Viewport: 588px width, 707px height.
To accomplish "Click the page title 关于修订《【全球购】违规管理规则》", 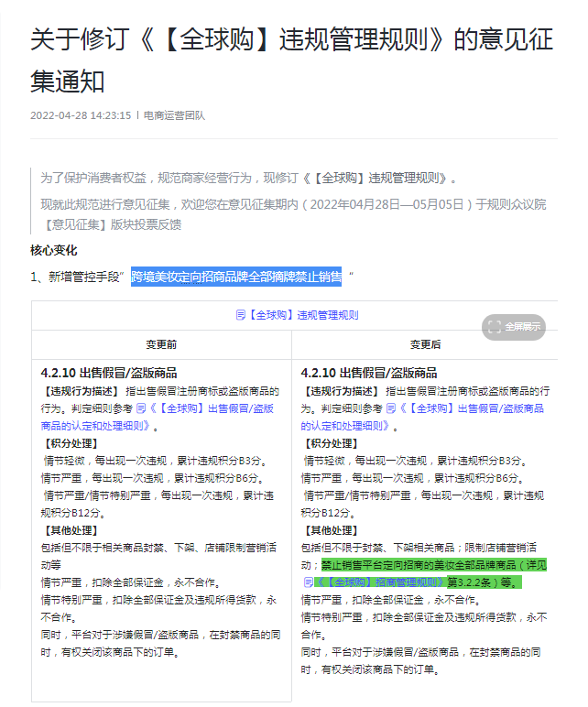I will pos(291,60).
